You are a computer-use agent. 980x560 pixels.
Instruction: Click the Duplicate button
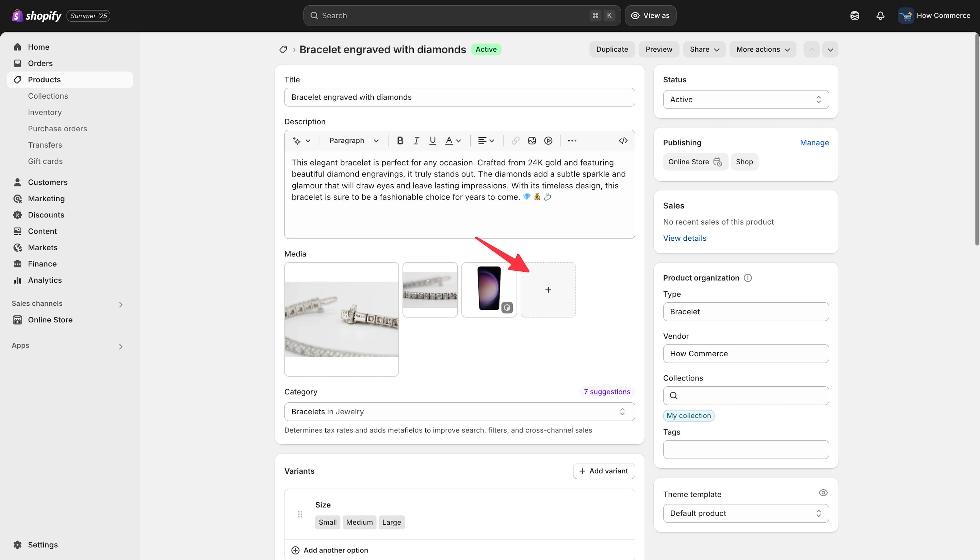coord(611,49)
